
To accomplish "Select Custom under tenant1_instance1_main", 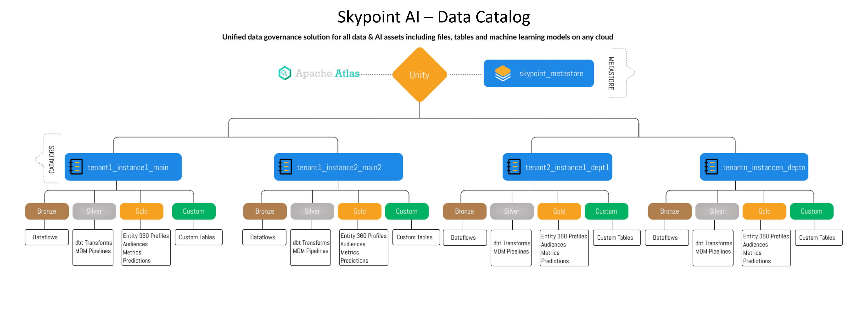I will [194, 211].
